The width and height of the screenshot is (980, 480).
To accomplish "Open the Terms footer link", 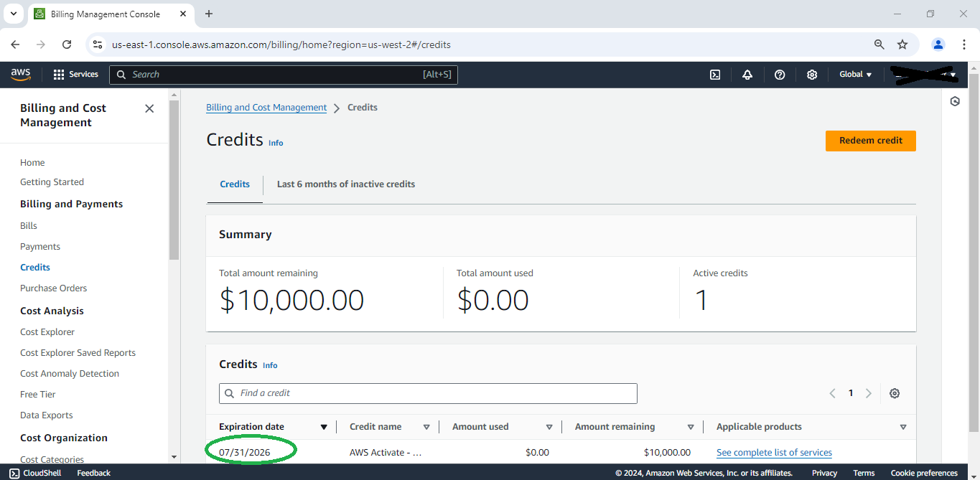I will click(864, 473).
